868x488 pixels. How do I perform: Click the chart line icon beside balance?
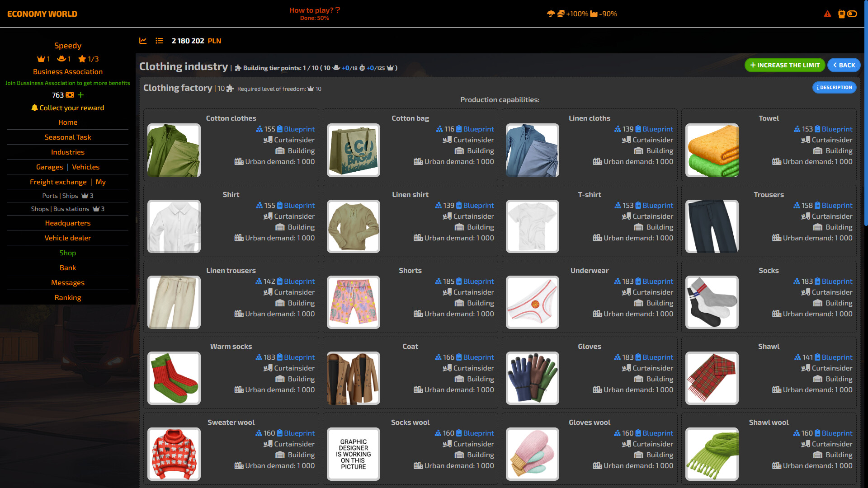[143, 41]
